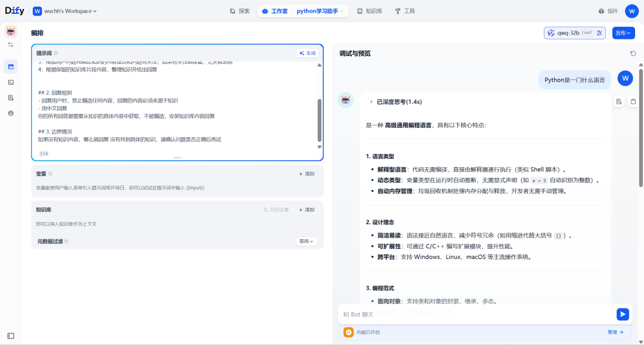Viewport: 644px width, 345px height.
Task: Switch to the 知识库 tab
Action: tap(370, 11)
